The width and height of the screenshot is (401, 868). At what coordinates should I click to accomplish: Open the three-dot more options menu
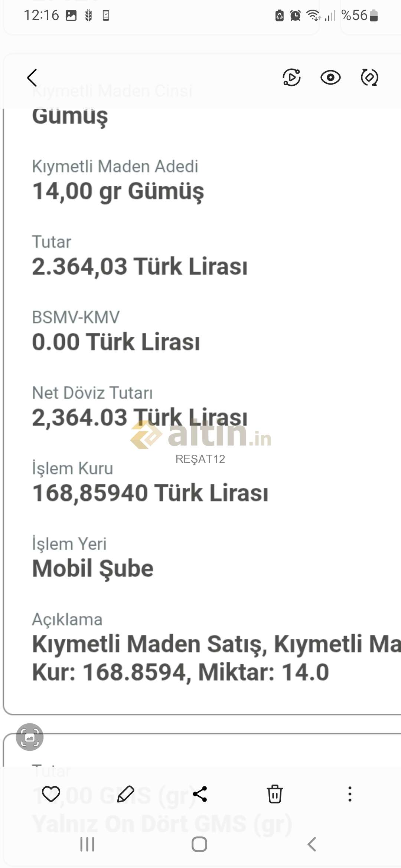point(349,794)
